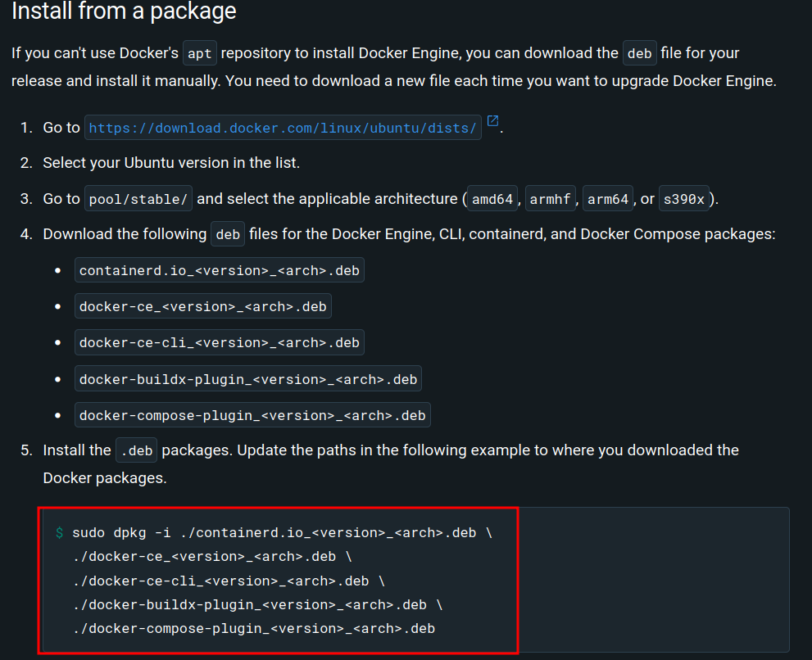This screenshot has height=660, width=812.
Task: Click docker-buildx-plugin package list item
Action: click(x=248, y=379)
